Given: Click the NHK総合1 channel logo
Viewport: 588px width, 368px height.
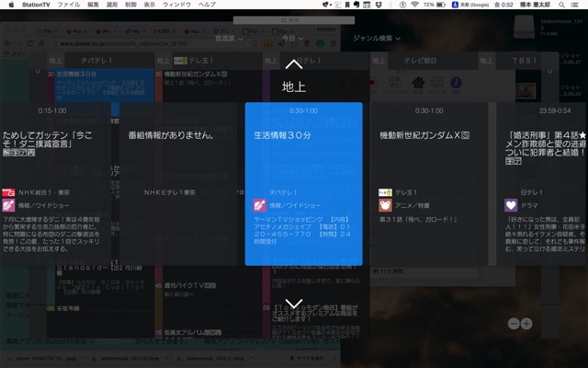Looking at the screenshot, I should tap(8, 192).
